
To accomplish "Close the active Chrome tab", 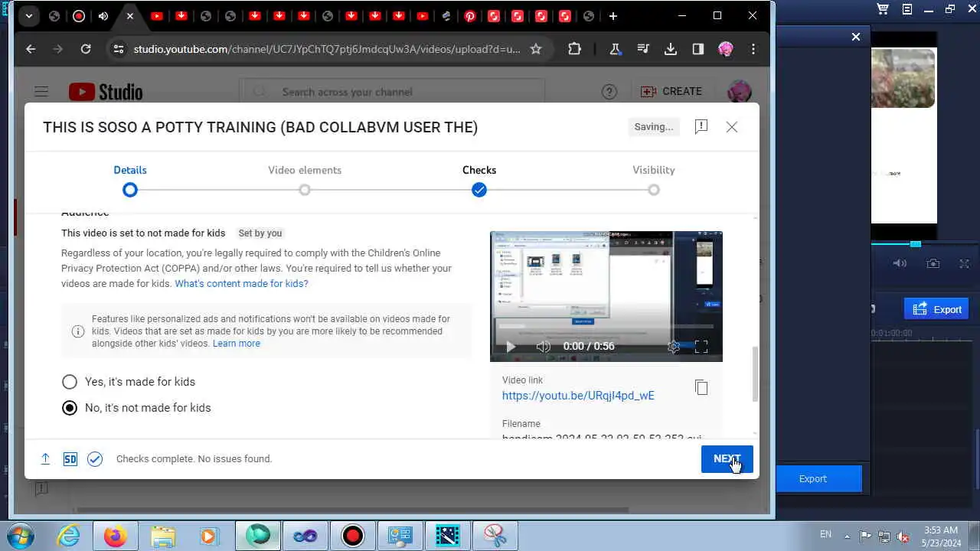I will (129, 16).
